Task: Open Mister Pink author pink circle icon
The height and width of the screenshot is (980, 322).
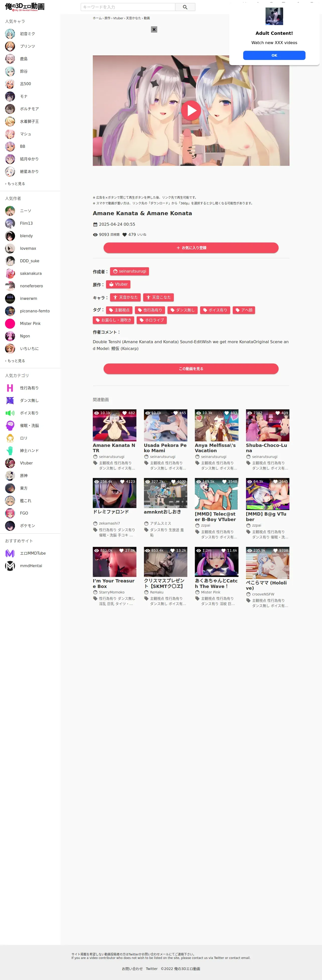Action: click(10, 324)
